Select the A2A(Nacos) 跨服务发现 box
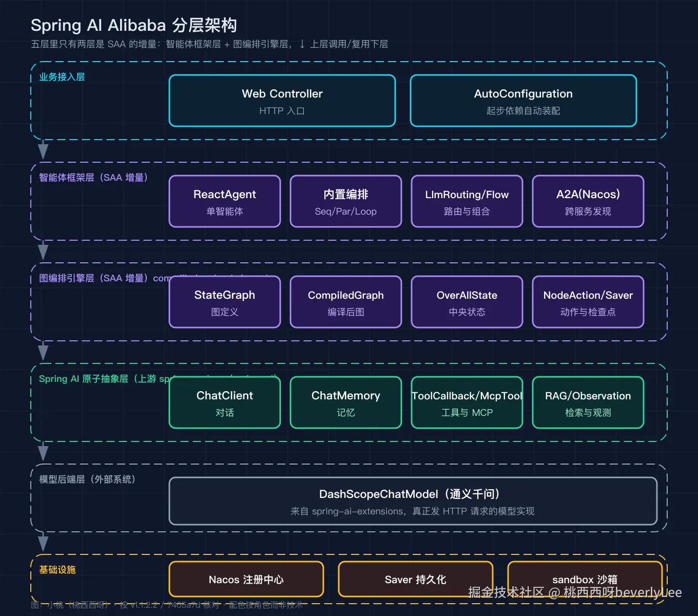Screen dimensions: 698x616 [x=588, y=201]
